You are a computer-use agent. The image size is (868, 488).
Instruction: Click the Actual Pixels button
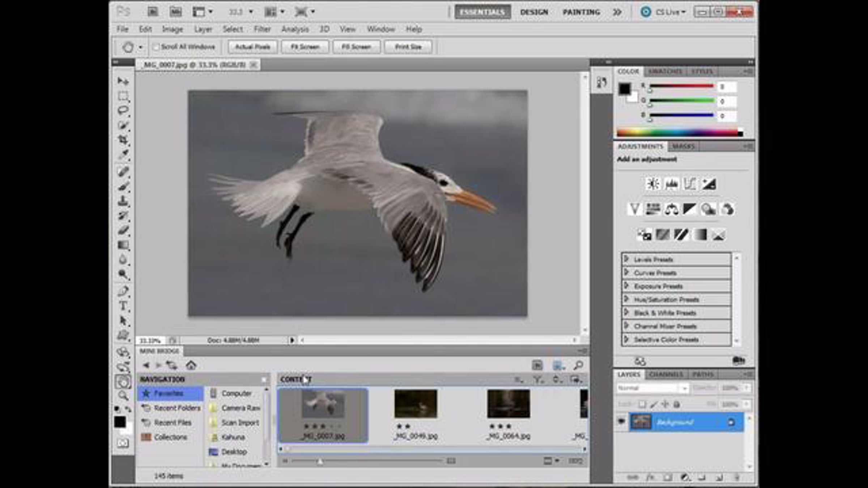click(252, 47)
